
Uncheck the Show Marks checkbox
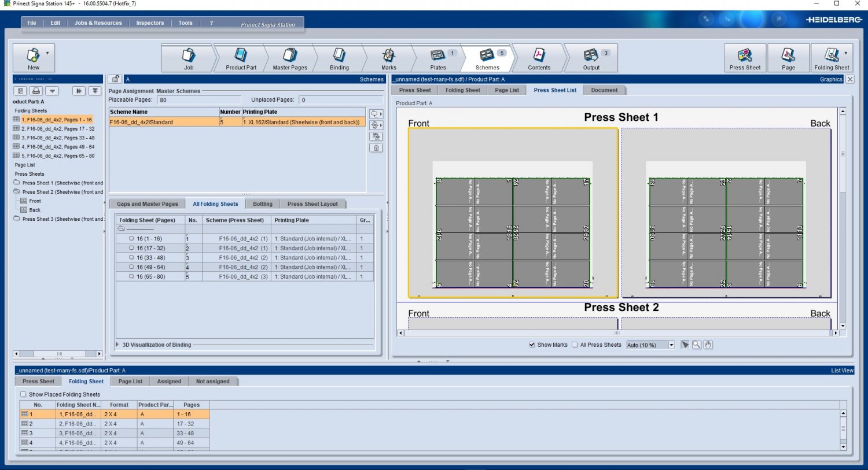(532, 345)
